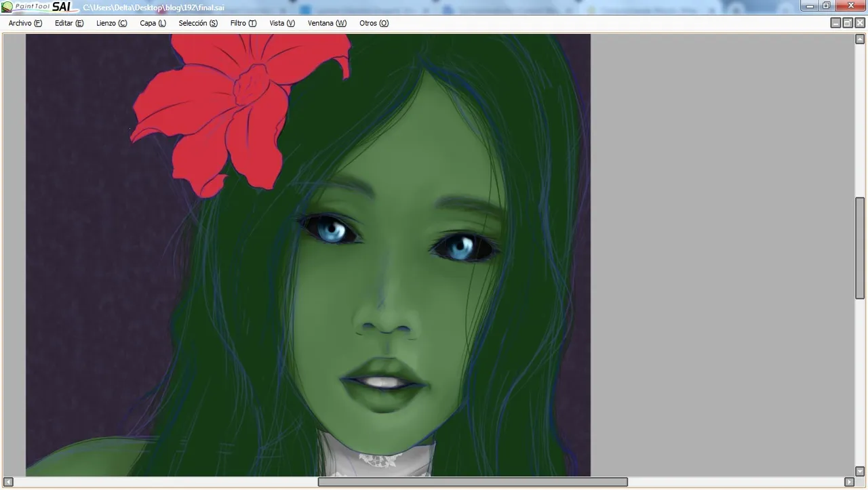Viewport: 868px width, 490px height.
Task: Click the vertical scrollbar up arrow
Action: [x=860, y=39]
